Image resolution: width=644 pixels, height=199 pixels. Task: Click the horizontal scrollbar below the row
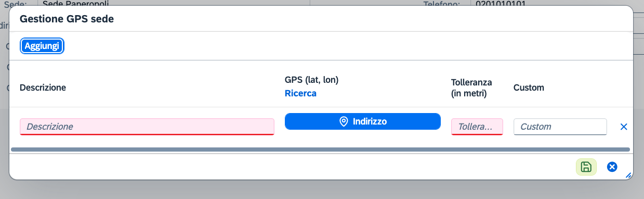point(320,150)
